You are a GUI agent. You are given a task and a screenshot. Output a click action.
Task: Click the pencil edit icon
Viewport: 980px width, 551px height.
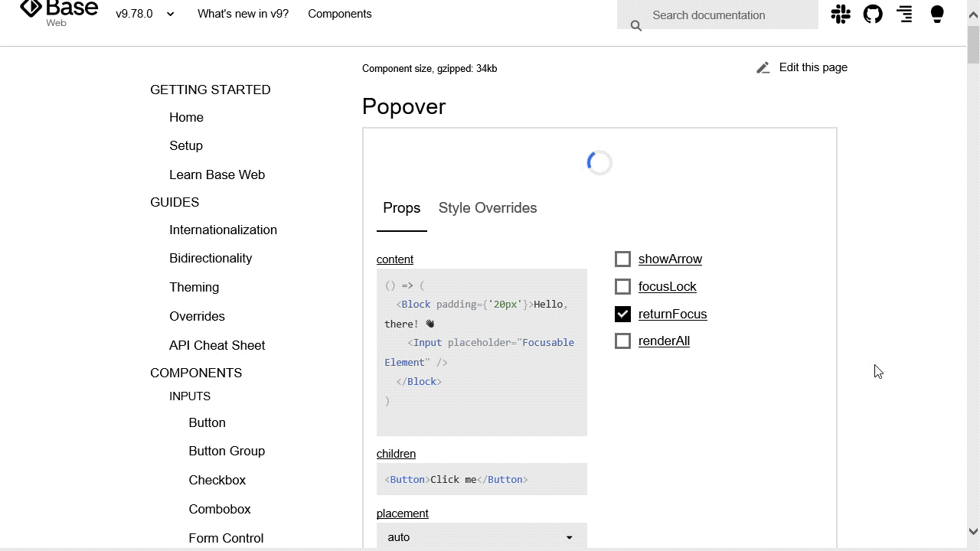point(763,68)
